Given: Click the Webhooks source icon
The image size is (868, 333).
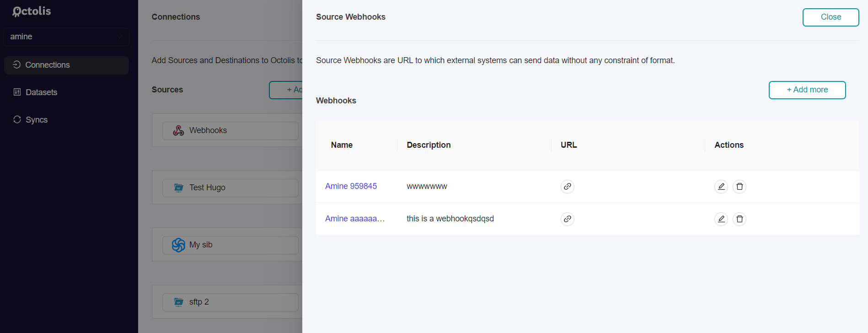Looking at the screenshot, I should coord(178,130).
